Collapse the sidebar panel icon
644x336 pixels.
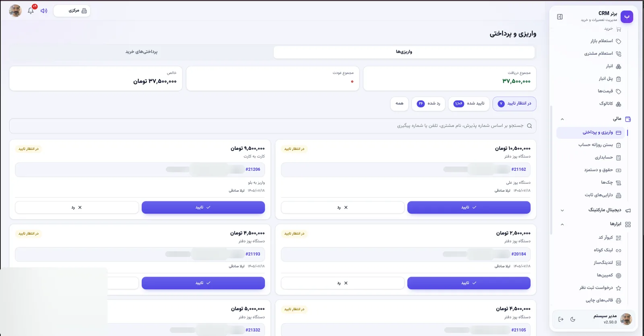point(560,17)
